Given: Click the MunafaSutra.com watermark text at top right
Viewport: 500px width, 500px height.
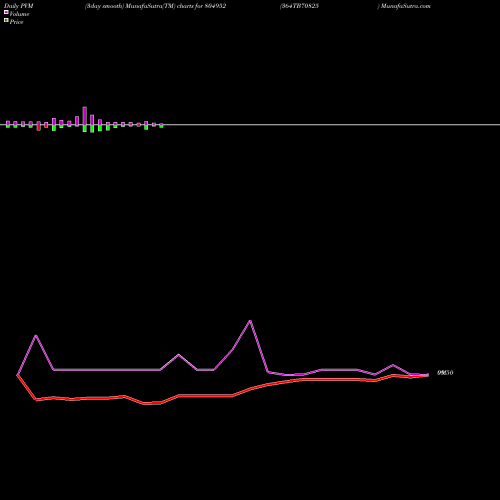Looking at the screenshot, I should click(x=406, y=6).
